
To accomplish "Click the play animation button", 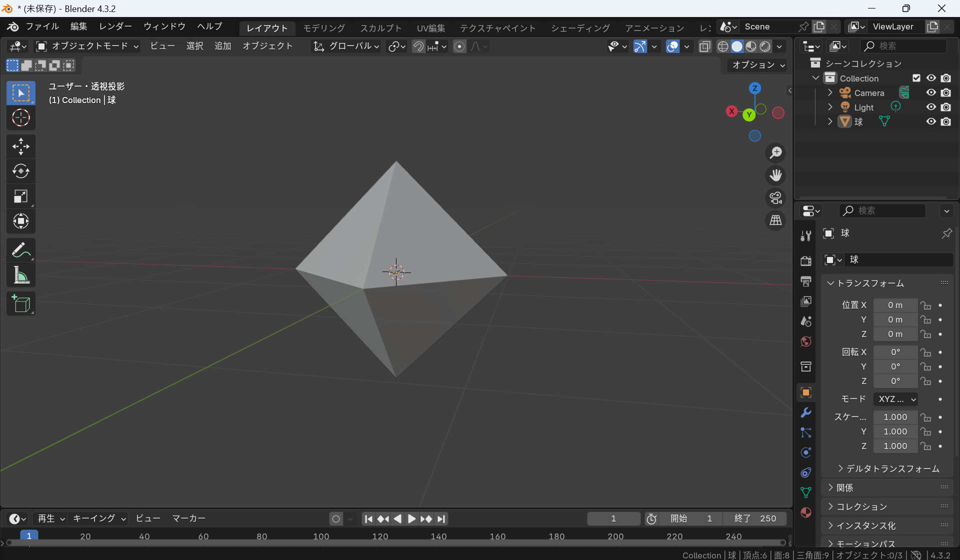I will pyautogui.click(x=411, y=519).
